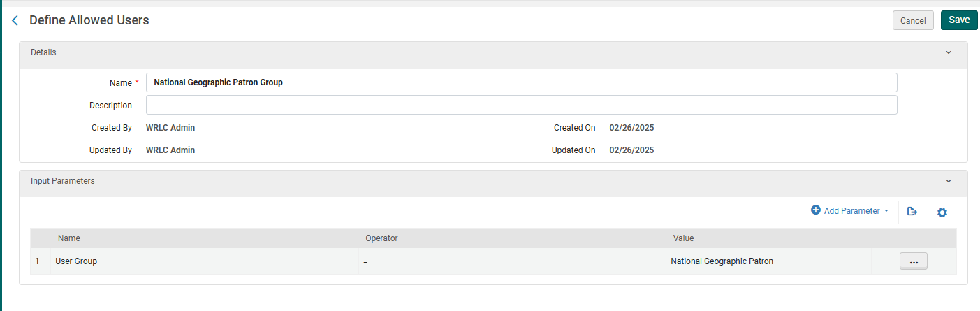Save the allowed users definition

click(958, 20)
